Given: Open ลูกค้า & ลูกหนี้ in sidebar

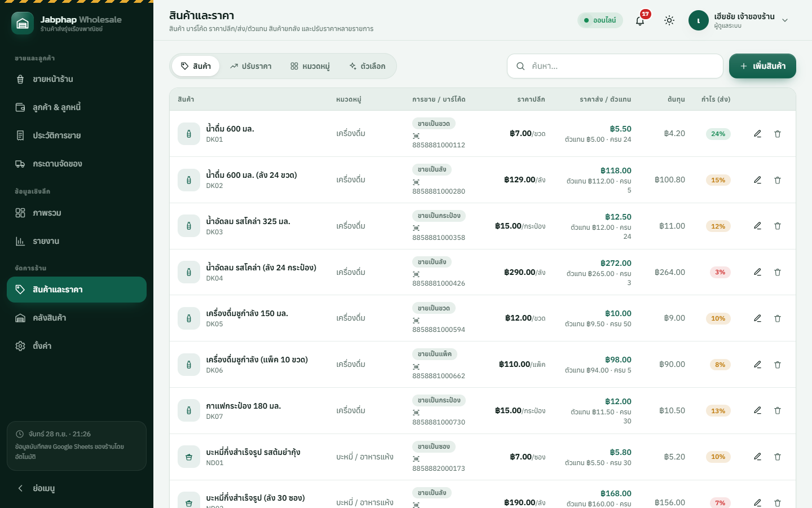Looking at the screenshot, I should (77, 107).
